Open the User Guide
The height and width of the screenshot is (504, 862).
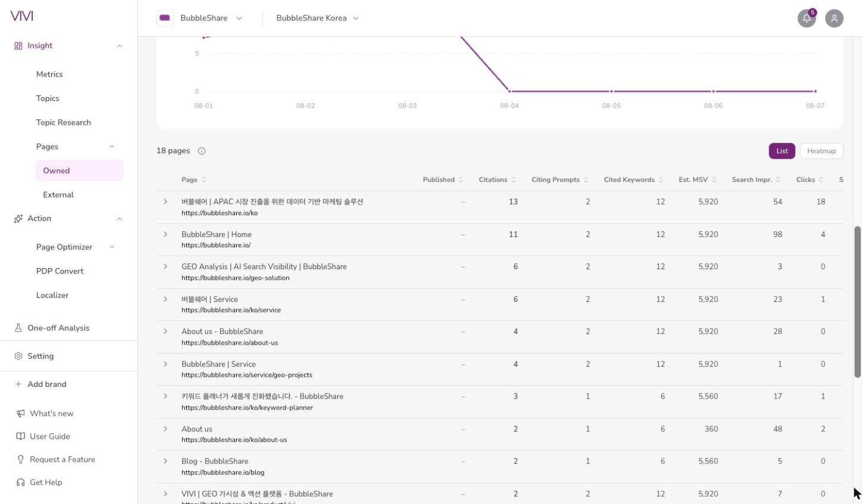tap(50, 437)
